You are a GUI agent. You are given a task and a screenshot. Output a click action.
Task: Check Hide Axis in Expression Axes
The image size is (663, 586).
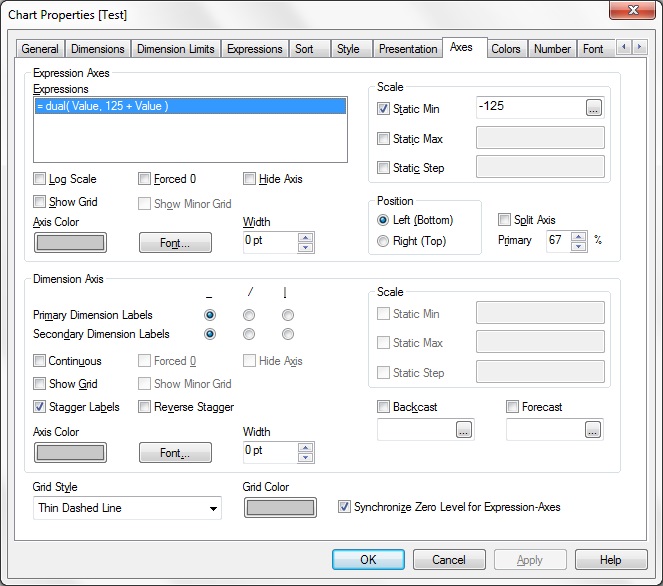(249, 178)
